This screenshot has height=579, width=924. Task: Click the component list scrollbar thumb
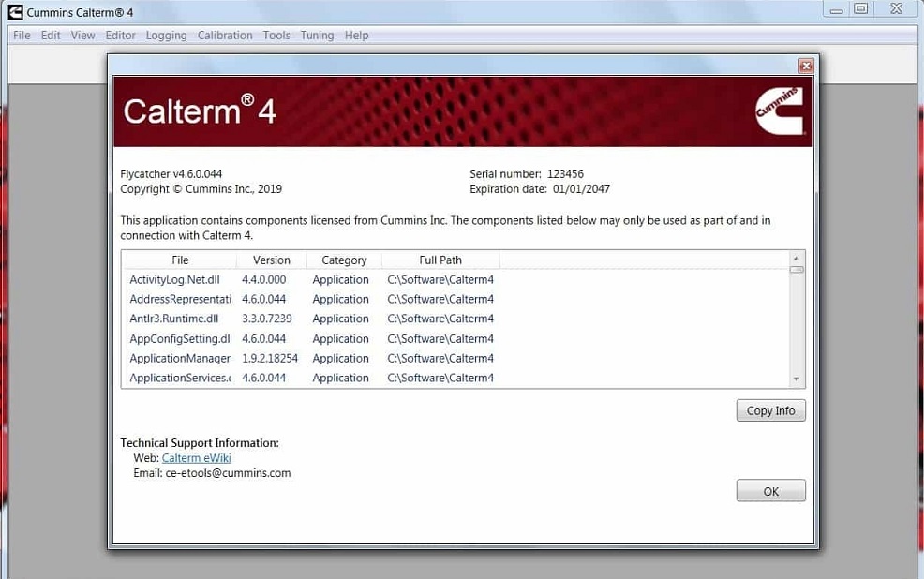point(797,270)
